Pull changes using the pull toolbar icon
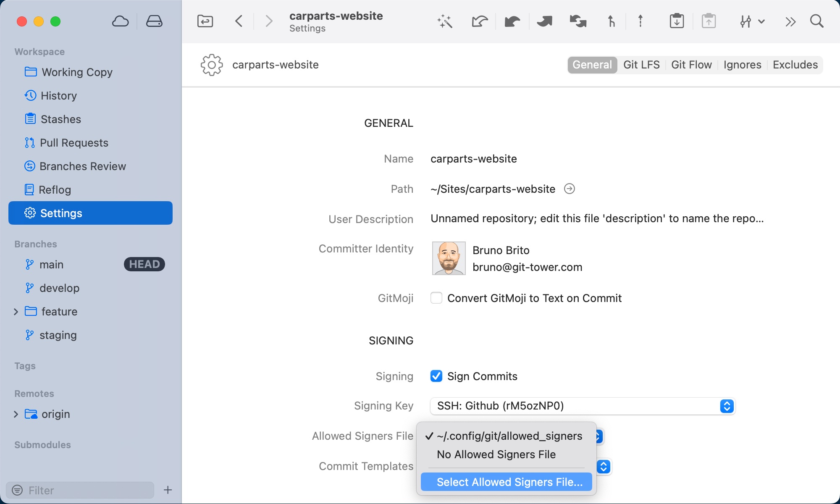Image resolution: width=840 pixels, height=504 pixels. tap(513, 21)
